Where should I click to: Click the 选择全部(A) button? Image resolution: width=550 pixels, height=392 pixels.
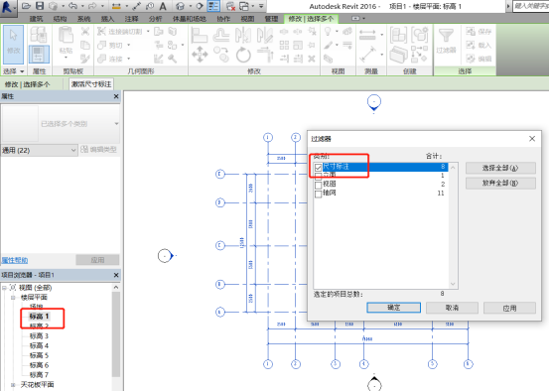pos(500,168)
